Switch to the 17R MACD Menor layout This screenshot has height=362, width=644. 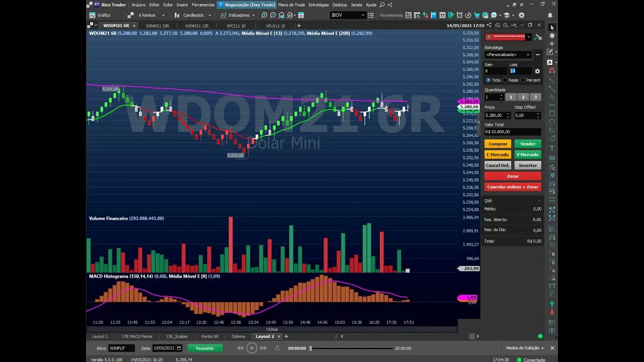click(x=137, y=336)
